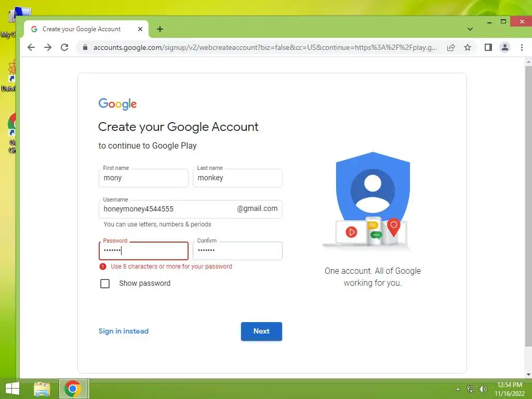Share this page using the share icon

coord(451,47)
